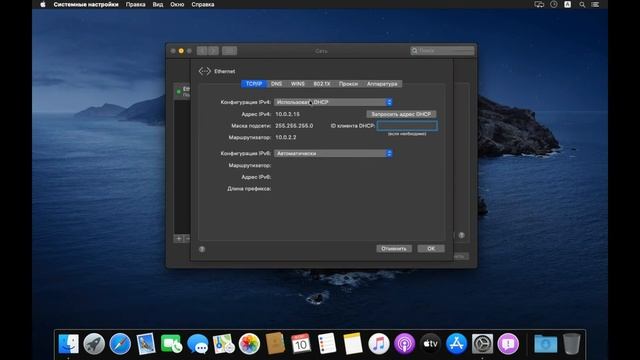Image resolution: width=640 pixels, height=360 pixels.
Task: Open Notification Center menu bar icon
Action: [x=596, y=4]
